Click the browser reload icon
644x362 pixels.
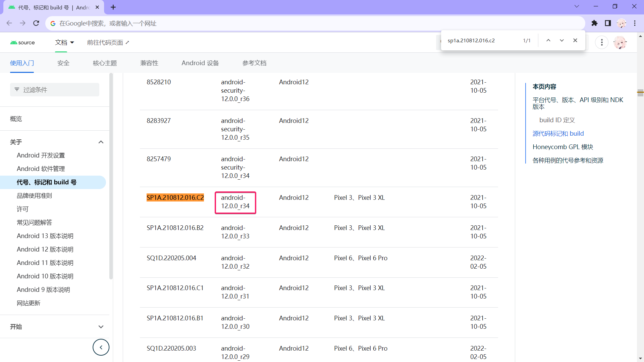coord(36,23)
